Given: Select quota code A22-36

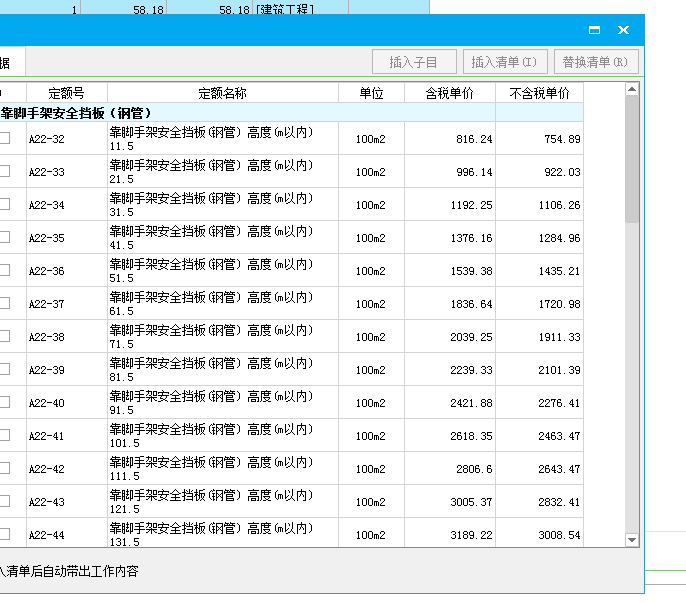Looking at the screenshot, I should [x=47, y=271].
